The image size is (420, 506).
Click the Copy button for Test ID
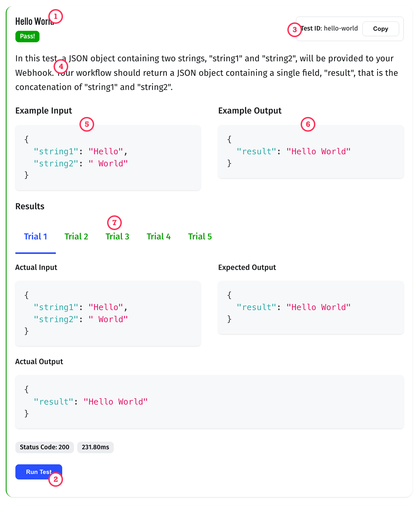coord(380,29)
